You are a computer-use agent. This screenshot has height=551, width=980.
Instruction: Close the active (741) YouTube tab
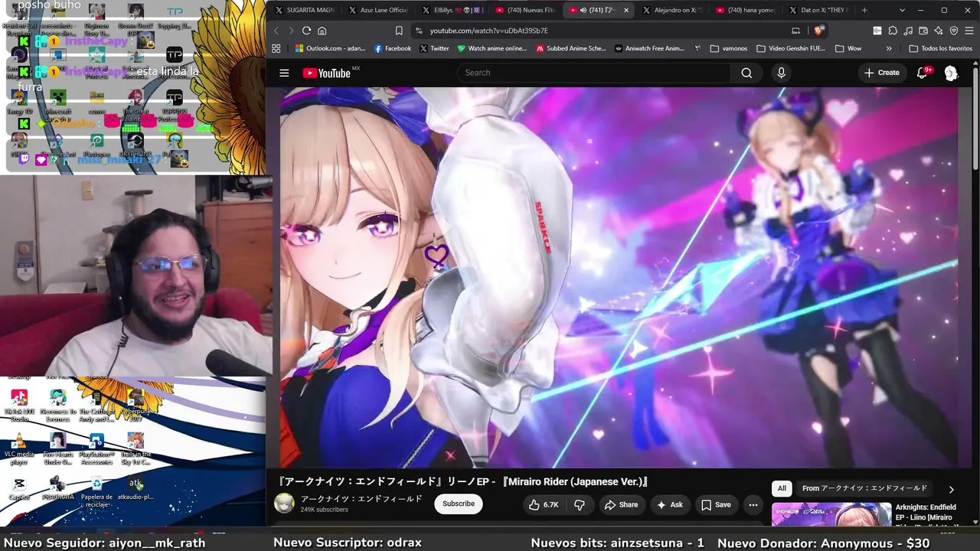pos(626,10)
